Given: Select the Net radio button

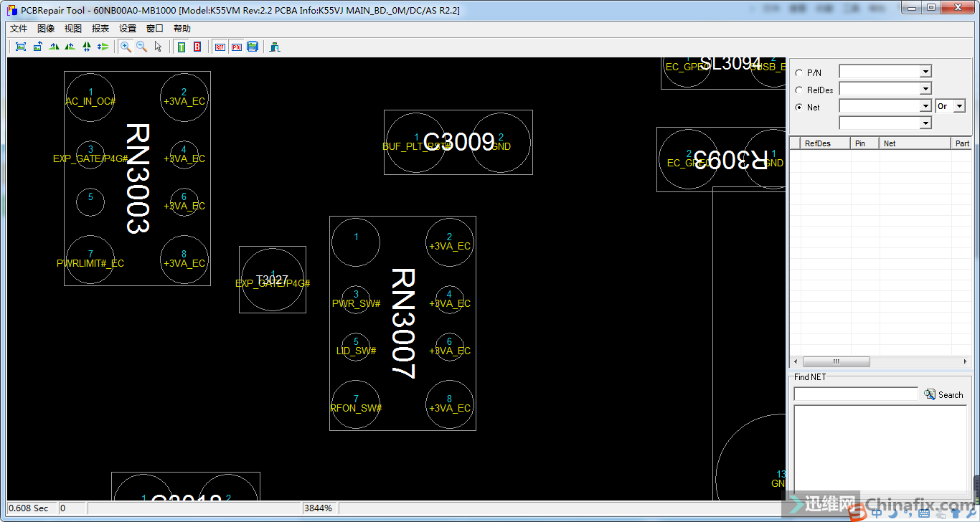Looking at the screenshot, I should 799,107.
